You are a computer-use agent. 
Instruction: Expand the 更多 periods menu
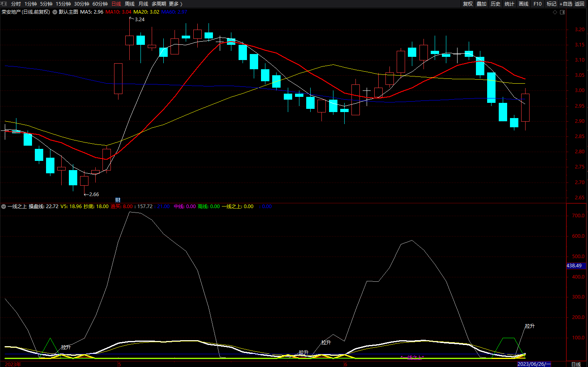tap(175, 4)
